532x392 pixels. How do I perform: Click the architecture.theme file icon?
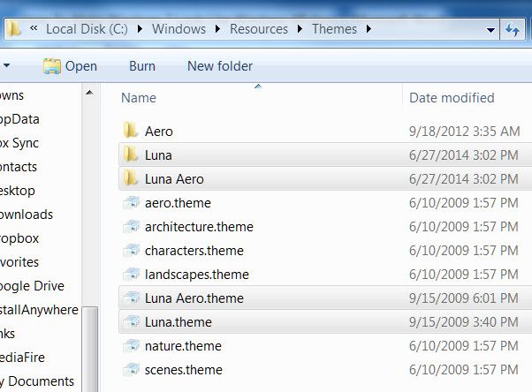132,227
